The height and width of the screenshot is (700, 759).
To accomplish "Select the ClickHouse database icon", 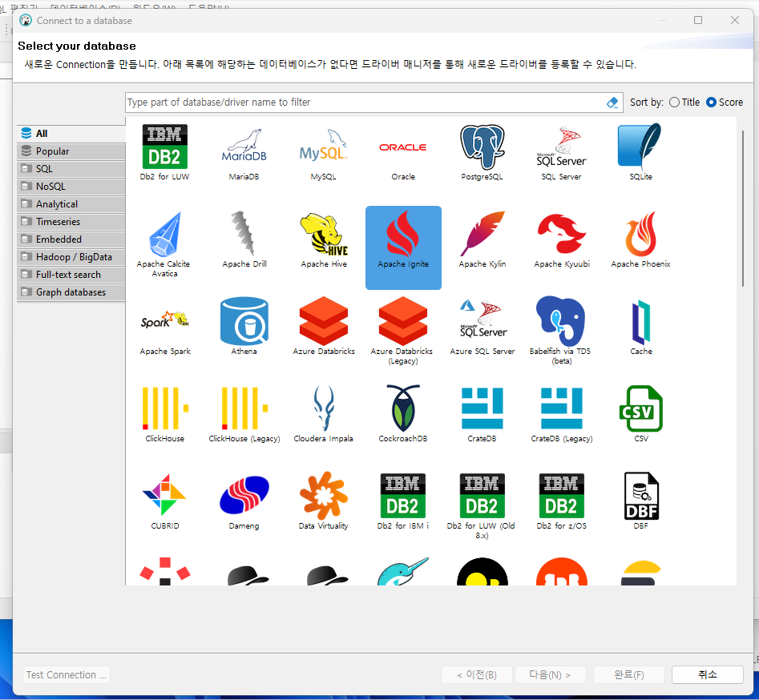I will click(x=165, y=408).
